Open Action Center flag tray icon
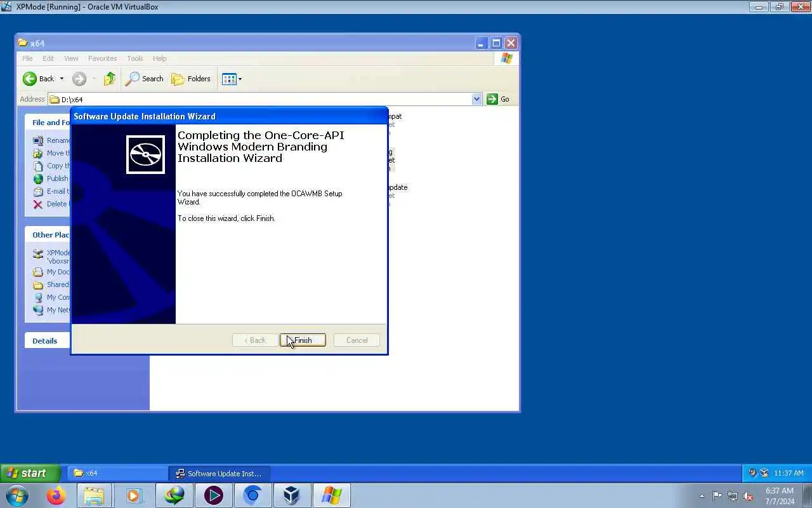 pos(717,496)
